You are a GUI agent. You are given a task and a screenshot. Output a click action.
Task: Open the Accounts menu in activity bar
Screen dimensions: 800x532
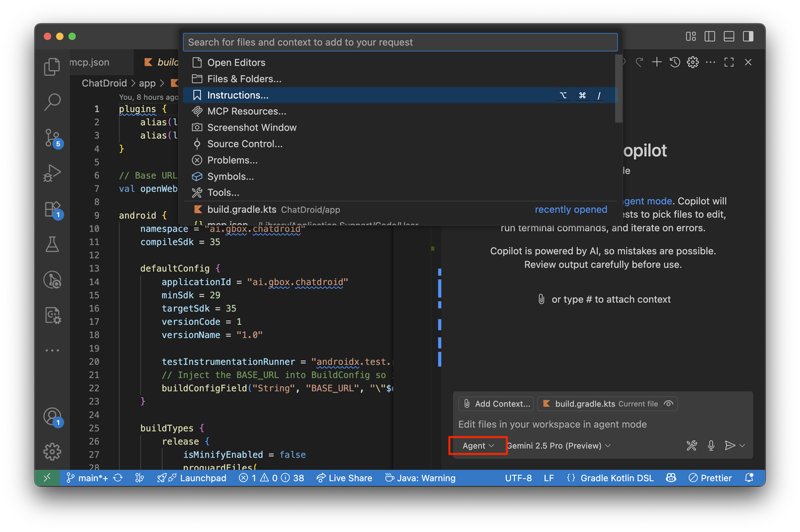tap(52, 417)
